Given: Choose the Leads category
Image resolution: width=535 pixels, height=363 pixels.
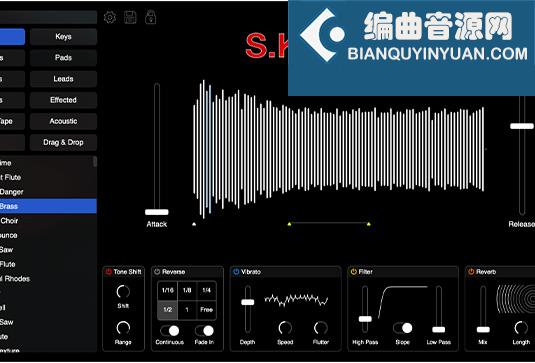Looking at the screenshot, I should [63, 79].
